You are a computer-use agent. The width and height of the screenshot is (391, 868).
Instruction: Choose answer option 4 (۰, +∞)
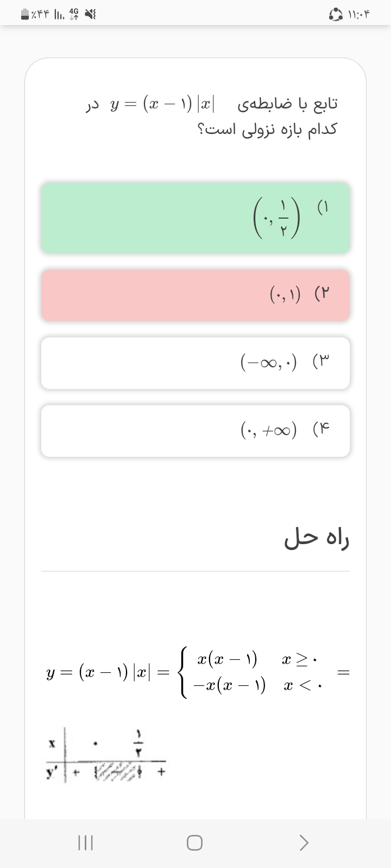pyautogui.click(x=195, y=431)
